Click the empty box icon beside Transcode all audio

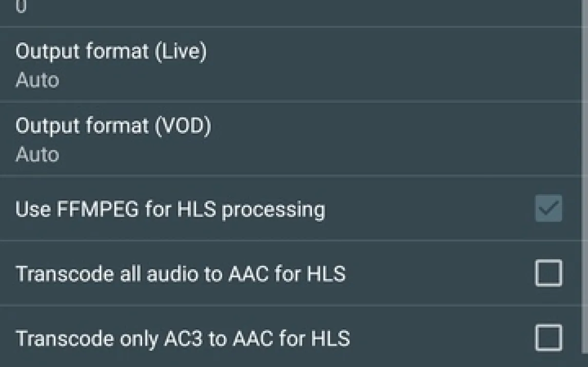(548, 273)
